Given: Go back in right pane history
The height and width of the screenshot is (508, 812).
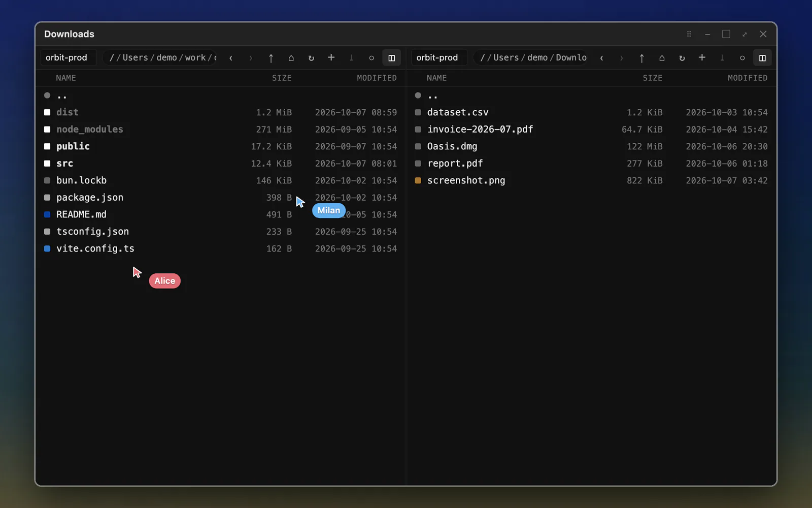Looking at the screenshot, I should pos(602,58).
